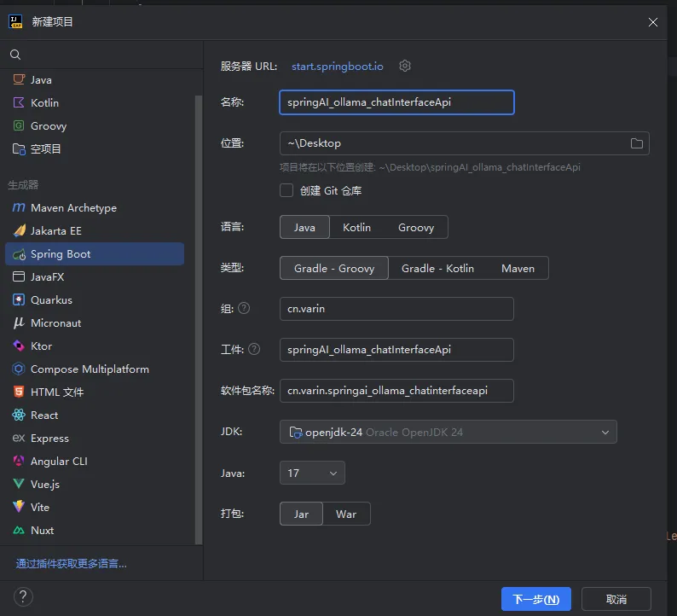Click the React atom icon
Screen dimensions: 677x616
pyautogui.click(x=19, y=415)
